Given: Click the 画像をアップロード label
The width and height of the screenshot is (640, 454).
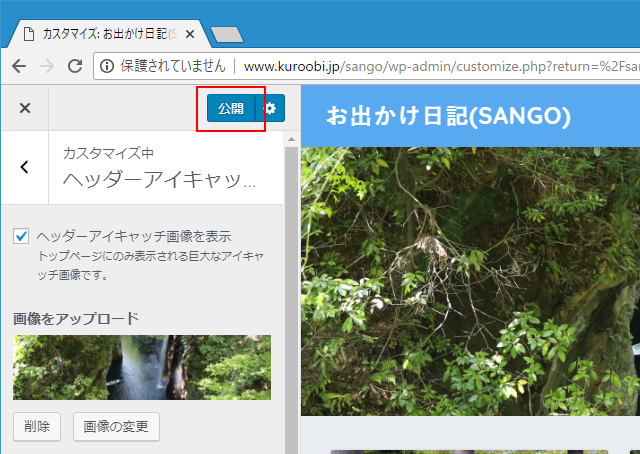Looking at the screenshot, I should pyautogui.click(x=76, y=318).
